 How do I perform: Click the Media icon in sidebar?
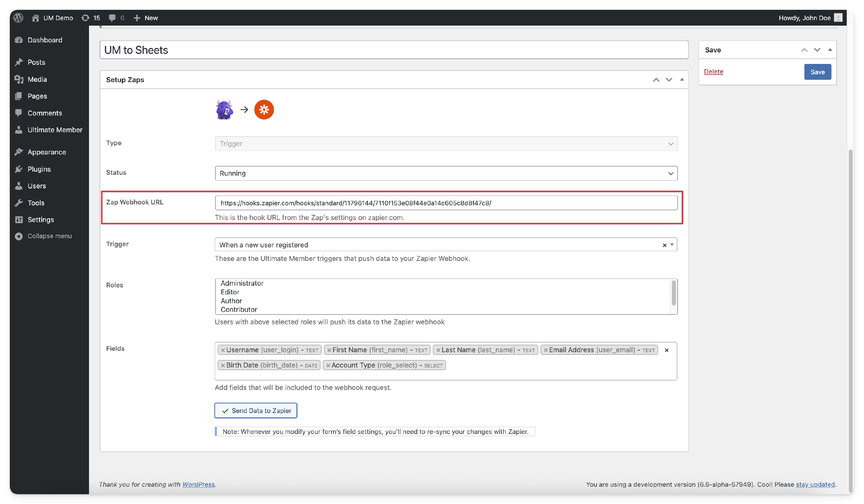(x=19, y=79)
